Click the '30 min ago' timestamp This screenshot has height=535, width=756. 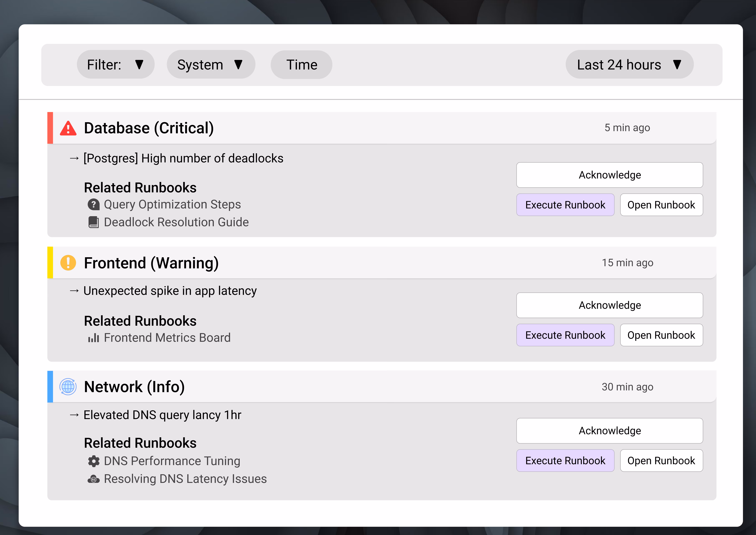pyautogui.click(x=627, y=387)
